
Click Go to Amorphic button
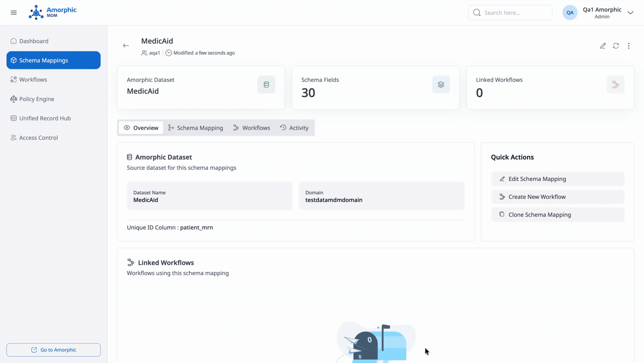tap(53, 350)
